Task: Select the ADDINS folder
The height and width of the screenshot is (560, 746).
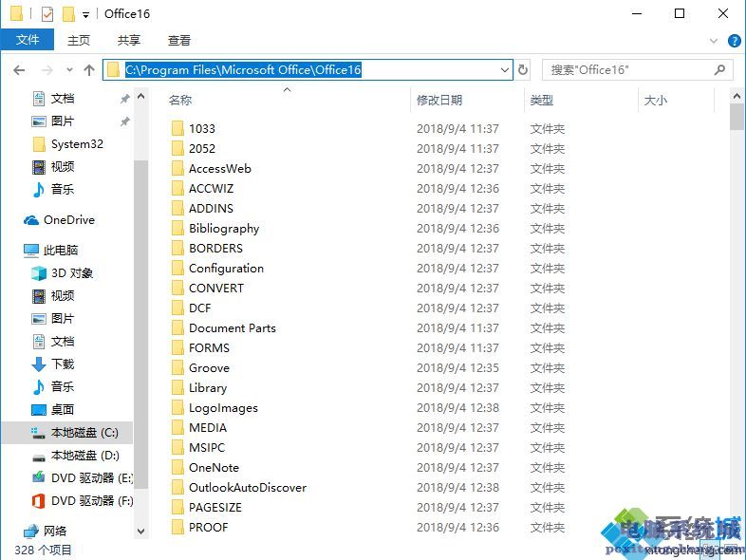Action: (211, 209)
